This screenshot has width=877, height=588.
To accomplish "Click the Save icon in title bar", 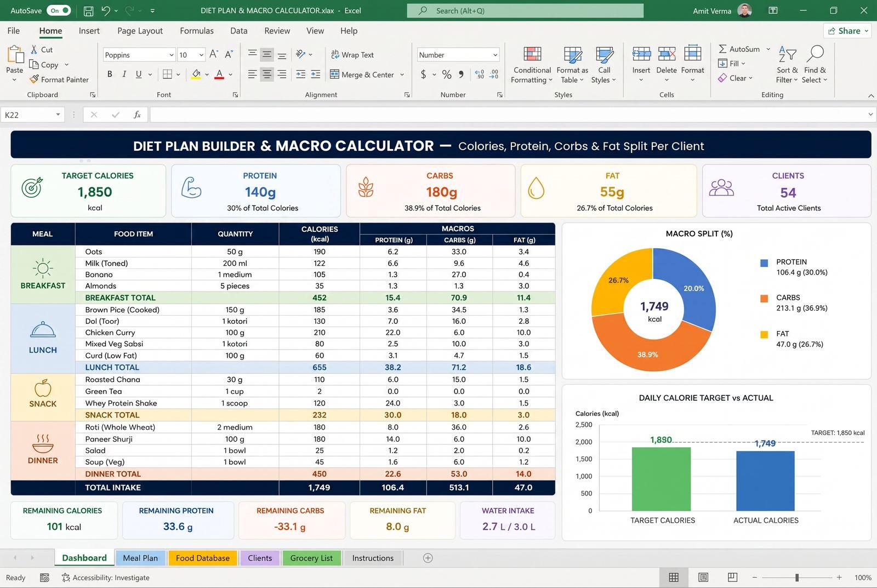I will pos(88,10).
